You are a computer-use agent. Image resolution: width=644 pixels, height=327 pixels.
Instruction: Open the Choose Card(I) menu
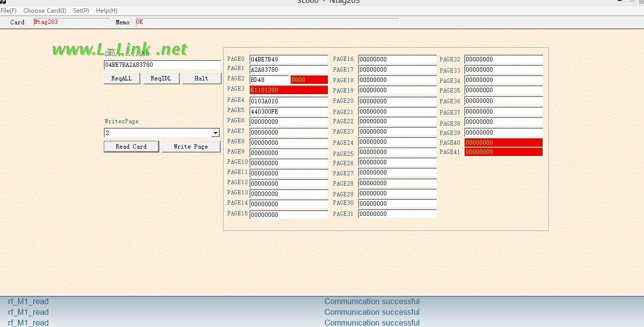tap(44, 10)
